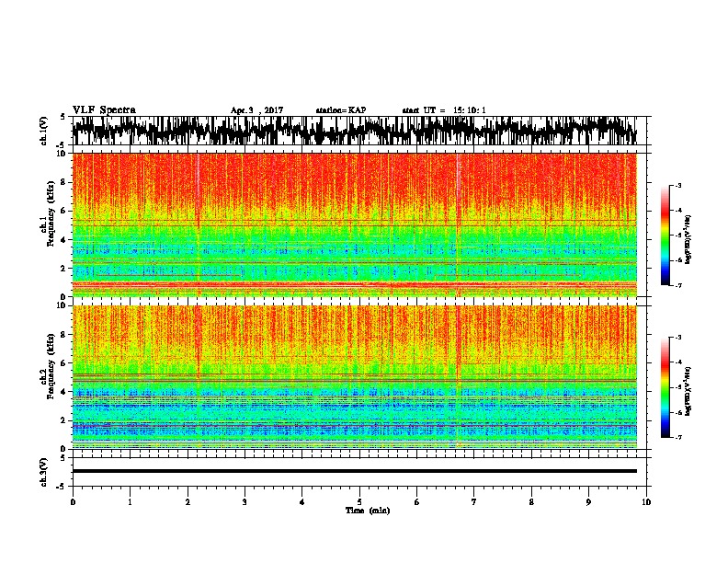Click the "ch.3(V)" axis label
Viewport: 728px width, 563px height.
43,473
